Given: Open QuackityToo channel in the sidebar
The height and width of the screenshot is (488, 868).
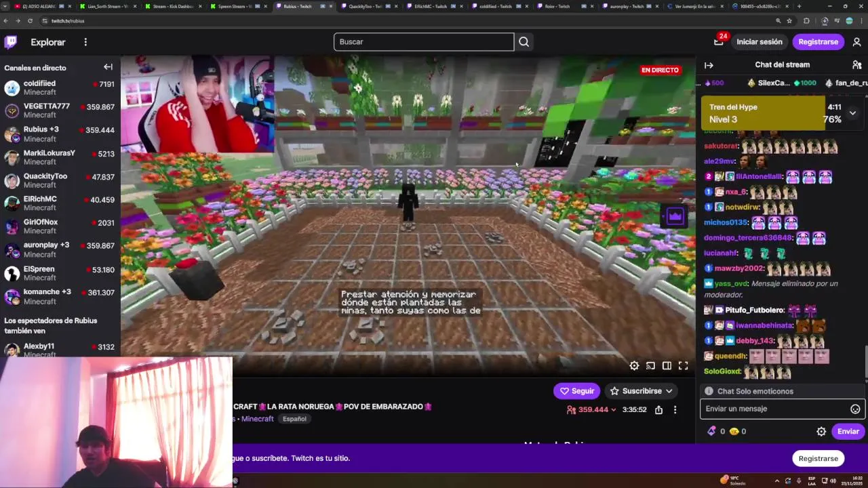Looking at the screenshot, I should pos(60,180).
